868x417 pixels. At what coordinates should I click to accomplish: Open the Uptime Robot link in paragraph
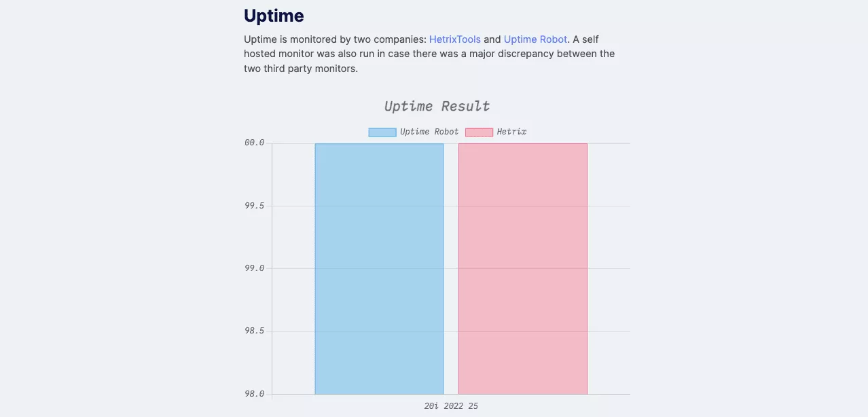click(x=535, y=39)
